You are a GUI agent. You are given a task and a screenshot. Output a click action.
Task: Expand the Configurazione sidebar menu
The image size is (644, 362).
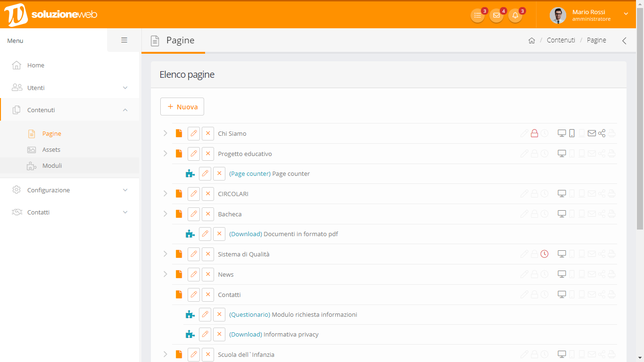(x=70, y=190)
